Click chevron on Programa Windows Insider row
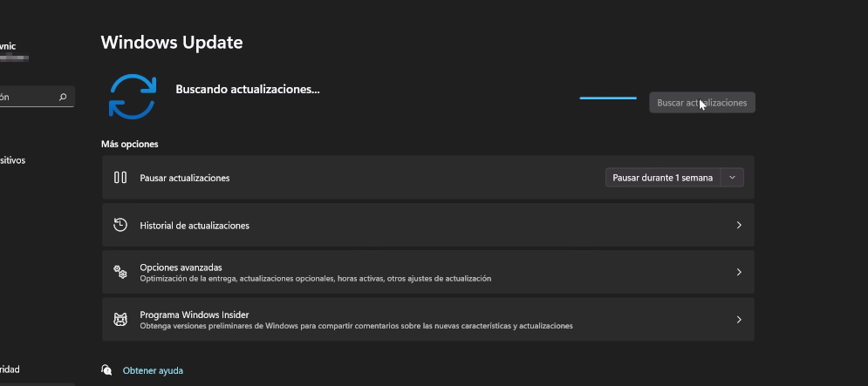 coord(738,320)
